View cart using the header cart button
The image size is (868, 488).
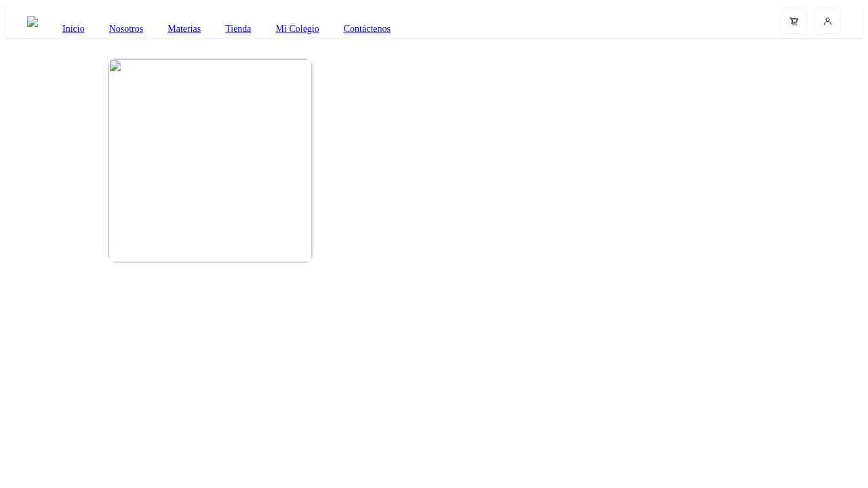[x=793, y=21]
